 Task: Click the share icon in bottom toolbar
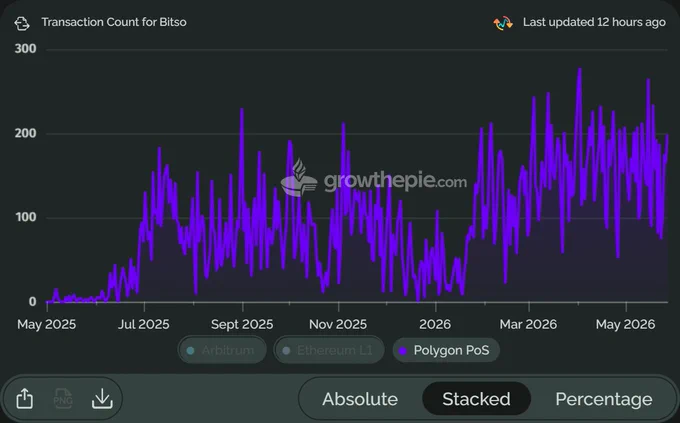click(x=25, y=398)
